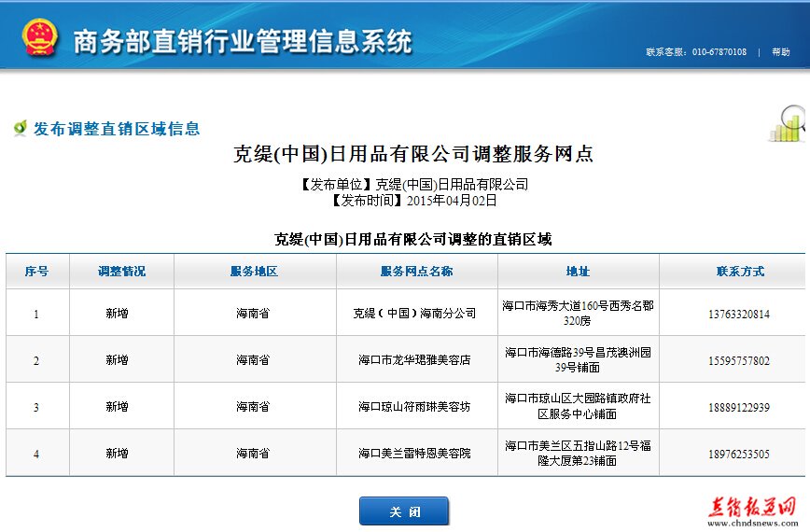Click the 发布时间 2015年04月02日 line
The width and height of the screenshot is (810, 532).
pyautogui.click(x=412, y=200)
